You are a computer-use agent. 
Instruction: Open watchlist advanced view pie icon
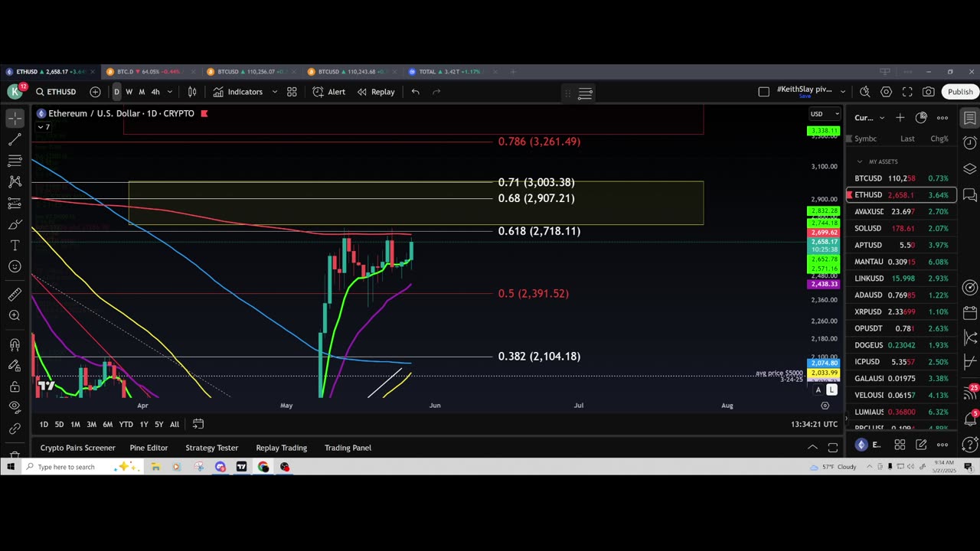(x=921, y=118)
